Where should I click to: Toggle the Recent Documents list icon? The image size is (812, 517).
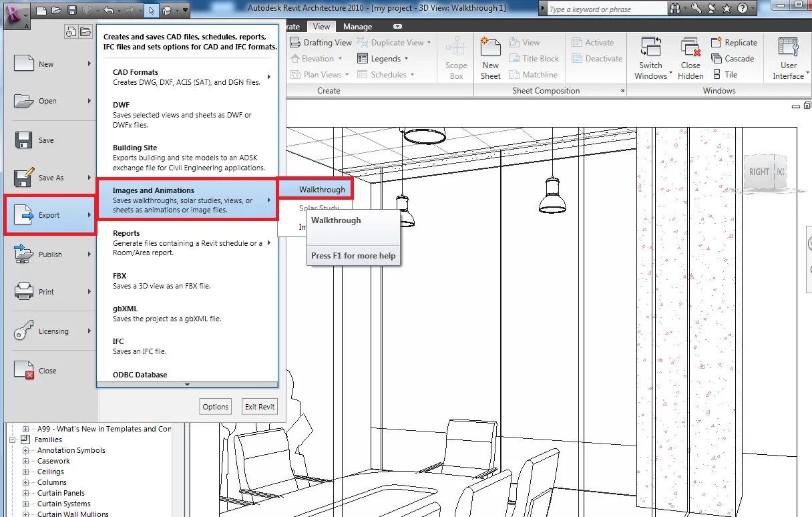(x=71, y=32)
